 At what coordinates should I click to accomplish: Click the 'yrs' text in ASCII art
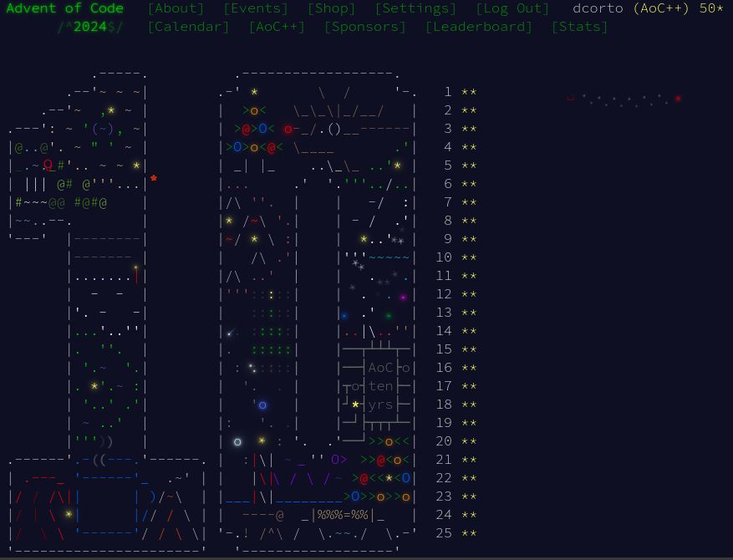[x=380, y=405]
